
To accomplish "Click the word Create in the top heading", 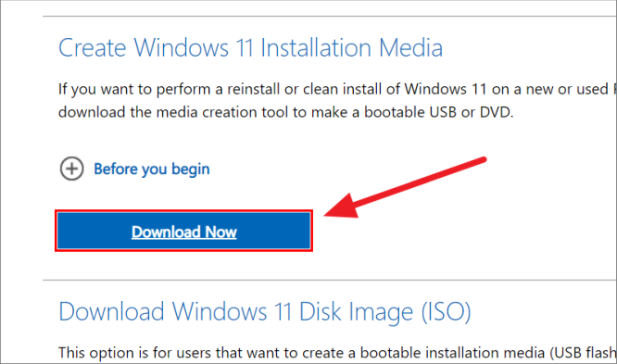I will tap(92, 48).
